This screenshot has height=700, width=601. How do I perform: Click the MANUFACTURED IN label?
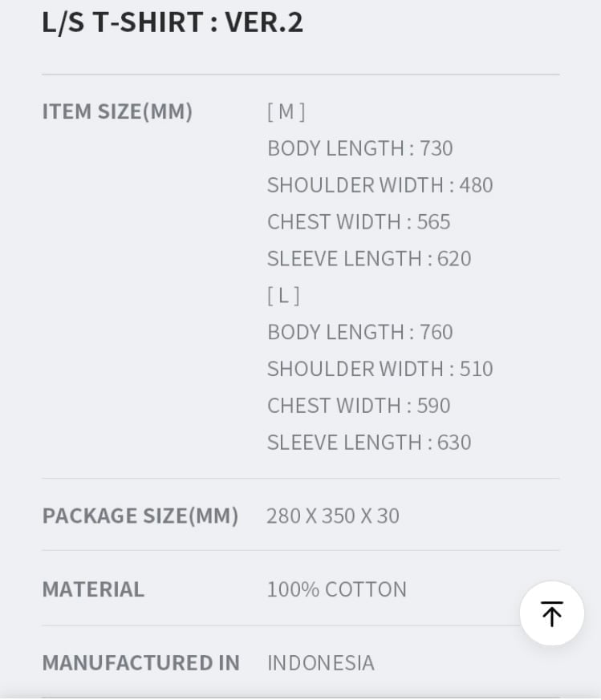[x=141, y=662]
